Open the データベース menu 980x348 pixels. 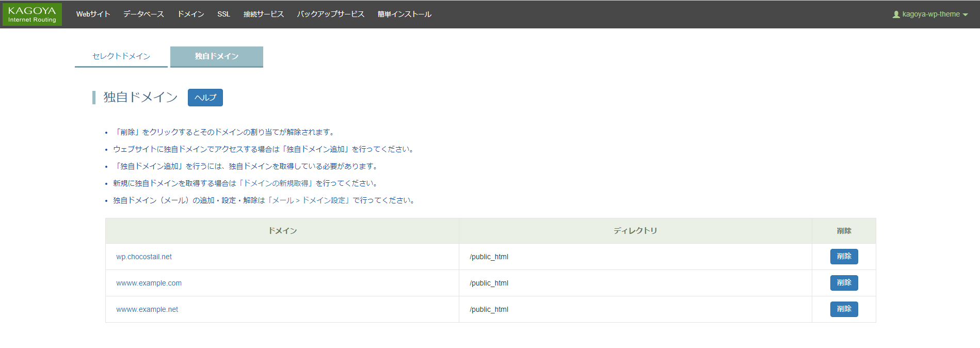click(x=143, y=14)
